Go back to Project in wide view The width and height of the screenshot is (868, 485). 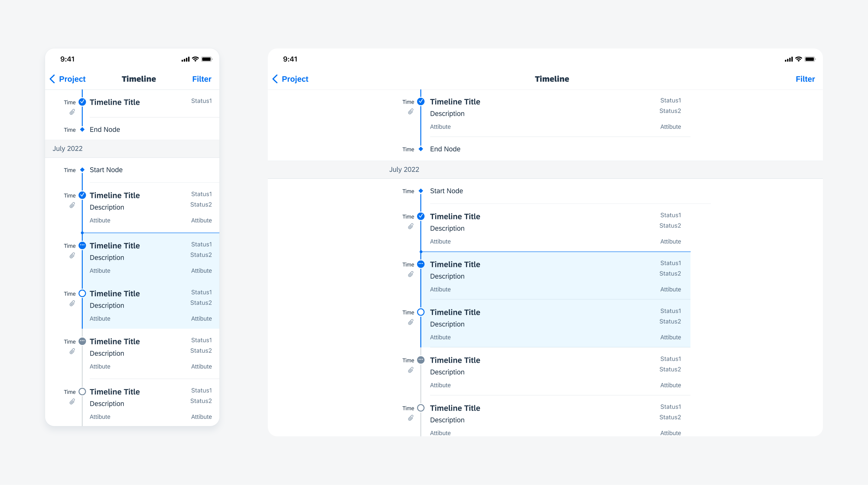tap(294, 79)
